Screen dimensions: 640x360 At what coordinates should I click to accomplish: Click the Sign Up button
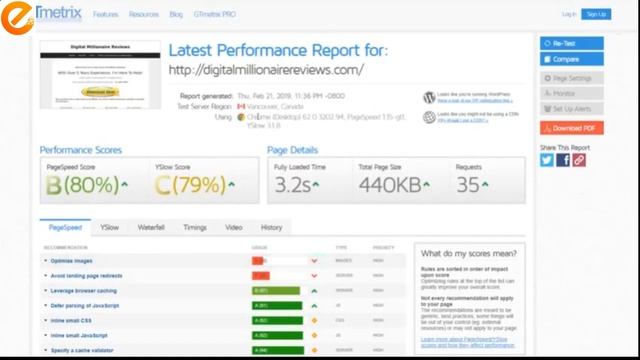click(596, 14)
